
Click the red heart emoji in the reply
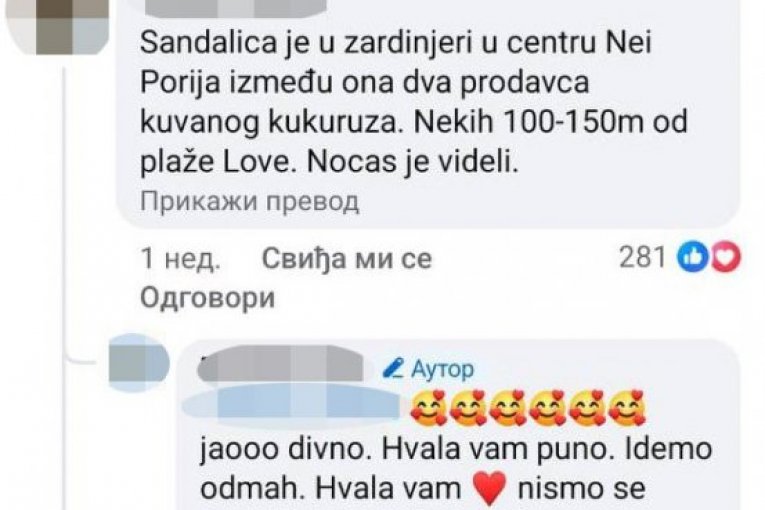(x=489, y=490)
